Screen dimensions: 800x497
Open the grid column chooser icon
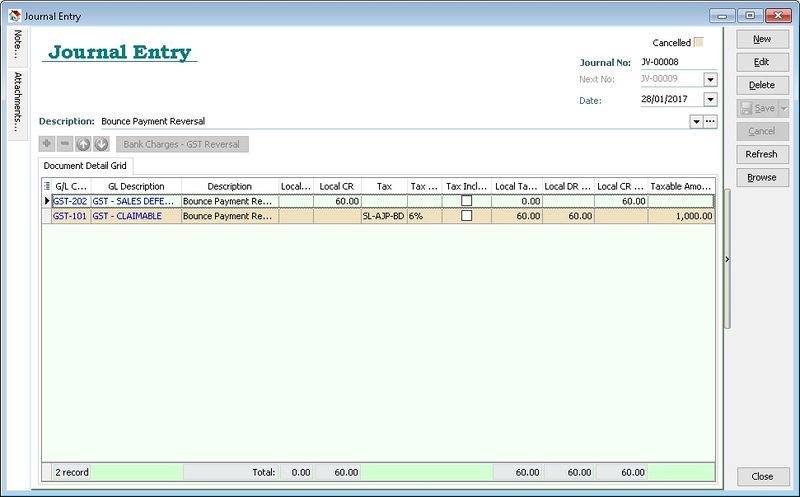click(47, 186)
